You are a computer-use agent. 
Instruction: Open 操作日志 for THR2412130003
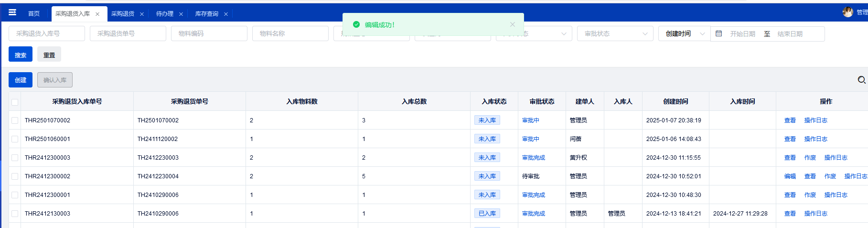[x=816, y=214]
